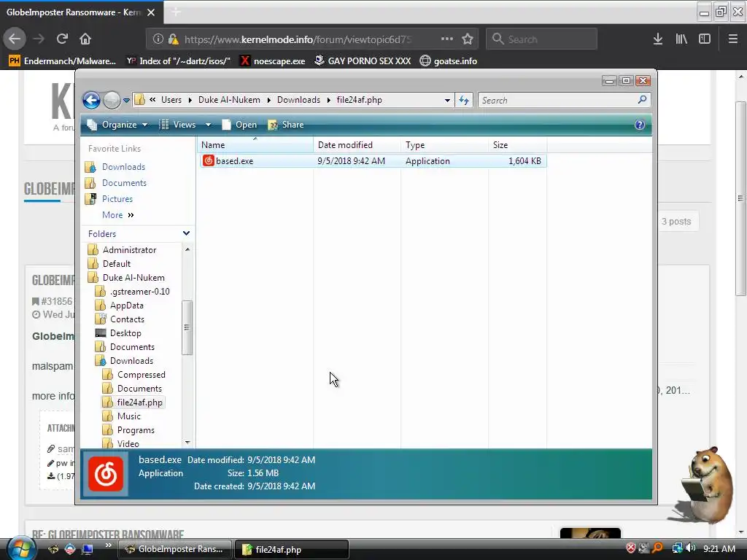747x560 pixels.
Task: Open Downloads in Favorite Links
Action: 123,167
